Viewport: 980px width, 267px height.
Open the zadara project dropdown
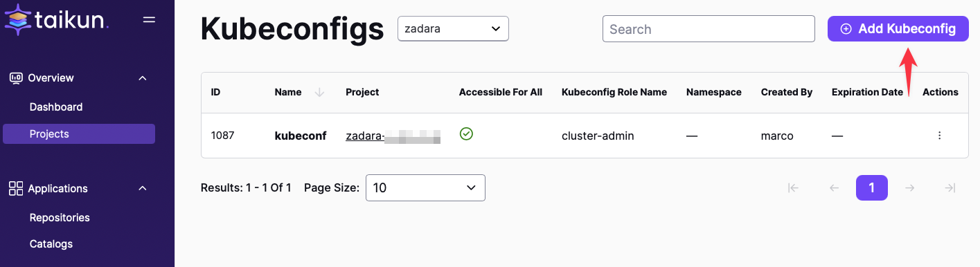[x=453, y=29]
